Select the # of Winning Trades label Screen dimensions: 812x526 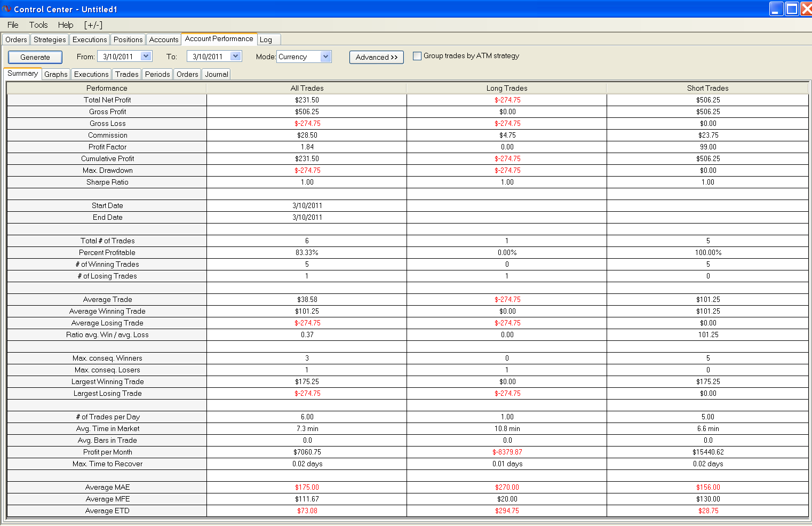[x=107, y=264]
